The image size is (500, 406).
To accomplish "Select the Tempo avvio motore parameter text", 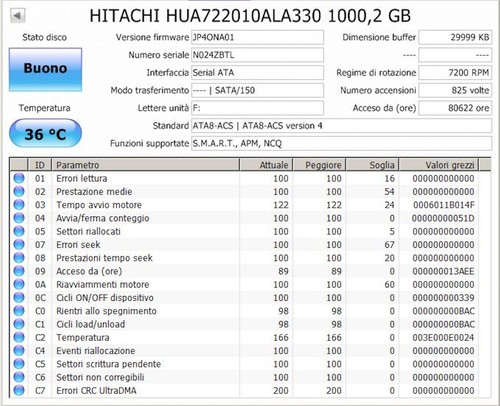I will click(99, 205).
